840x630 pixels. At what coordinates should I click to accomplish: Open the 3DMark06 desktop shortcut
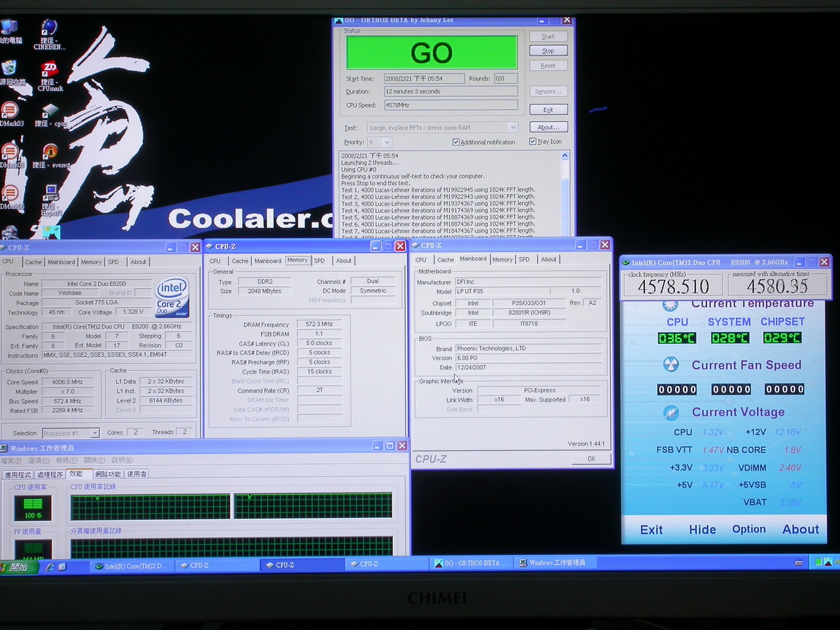[x=10, y=193]
